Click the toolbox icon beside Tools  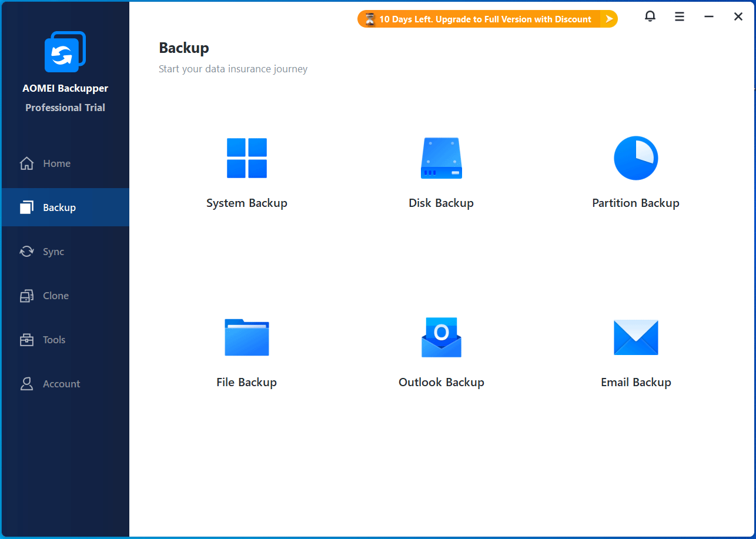pos(27,340)
